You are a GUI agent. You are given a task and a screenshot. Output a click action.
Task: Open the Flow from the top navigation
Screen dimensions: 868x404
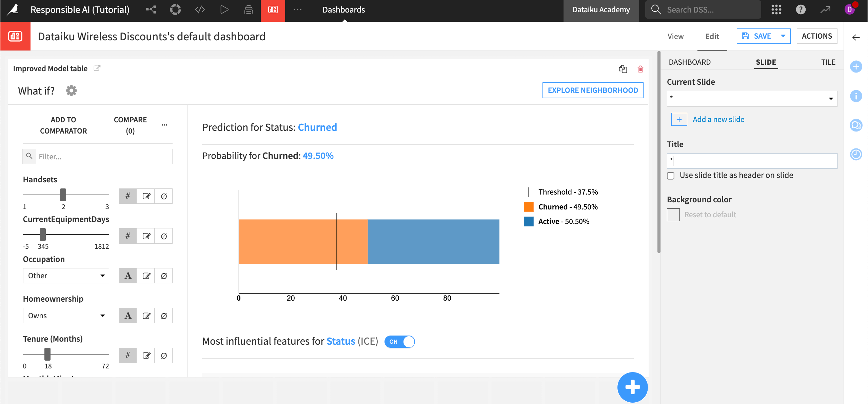(151, 9)
